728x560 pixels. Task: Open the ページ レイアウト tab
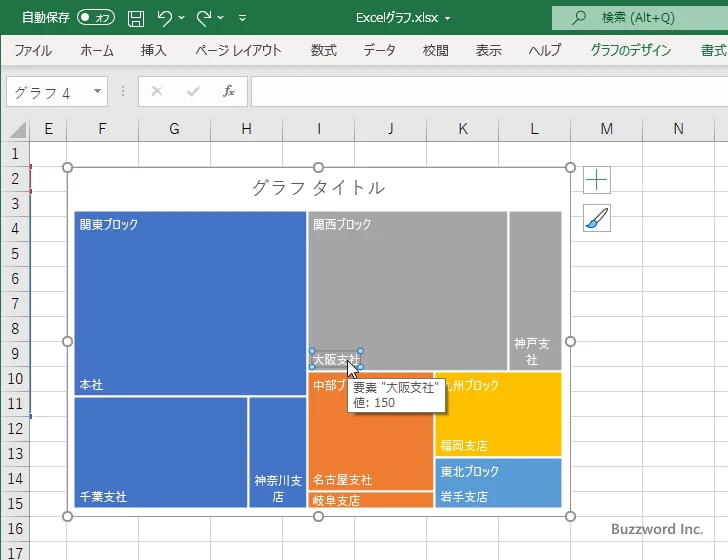pyautogui.click(x=238, y=50)
